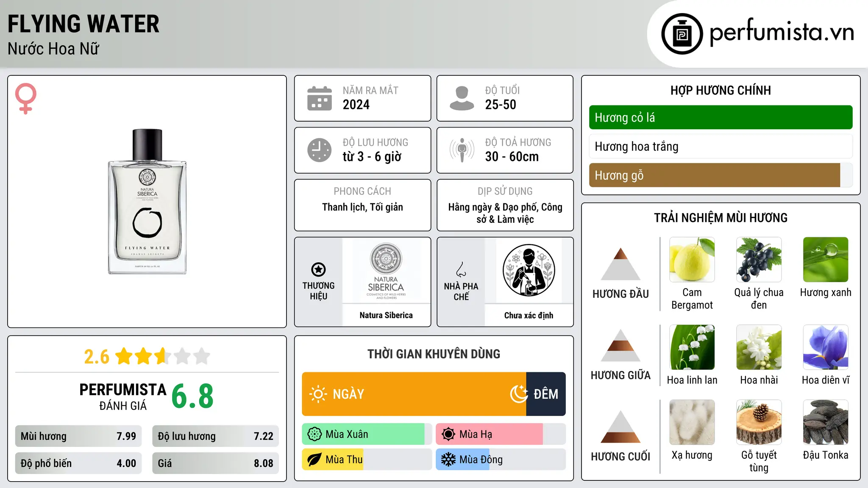
Task: Click the calendar icon beside Năm ra mắt
Action: (x=320, y=98)
